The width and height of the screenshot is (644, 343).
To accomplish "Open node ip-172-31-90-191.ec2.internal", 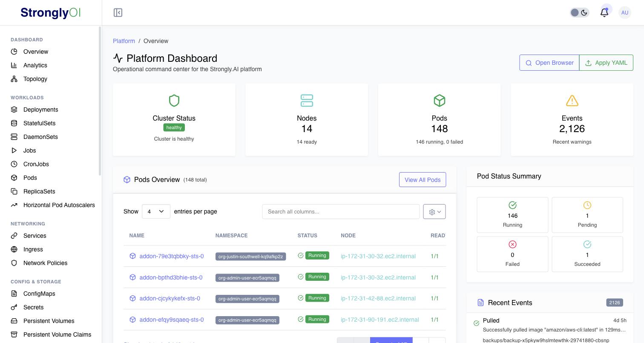I will tap(379, 320).
